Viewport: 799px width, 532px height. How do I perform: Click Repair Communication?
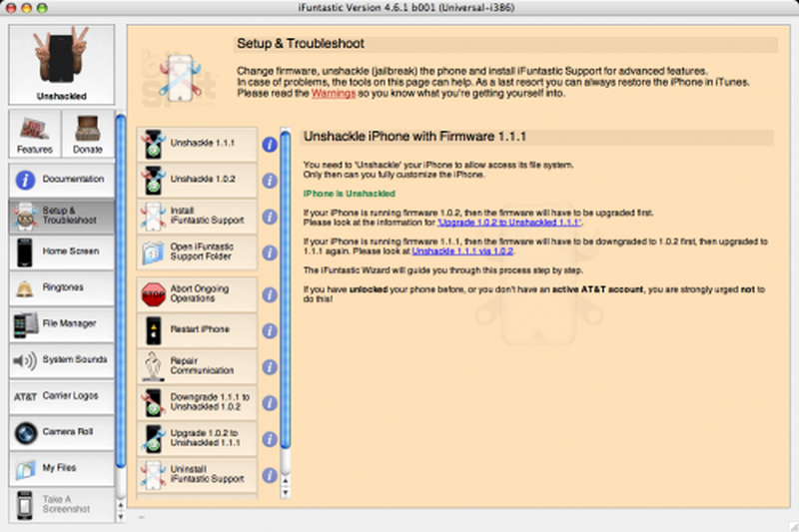tap(197, 366)
